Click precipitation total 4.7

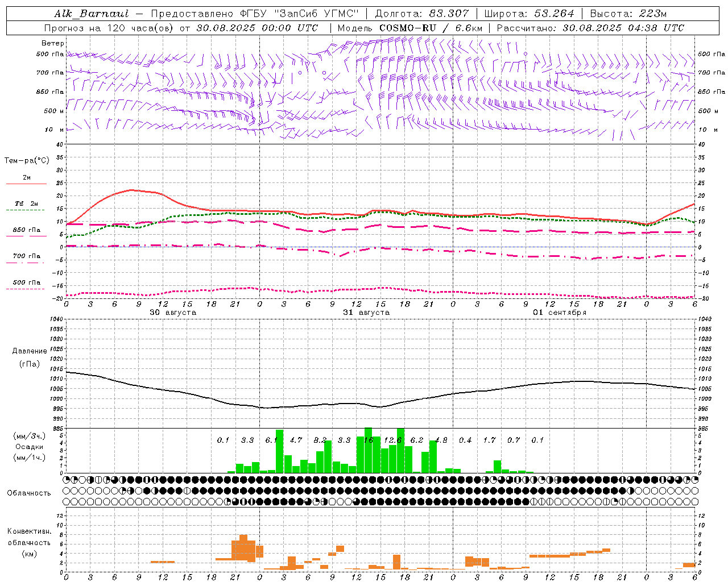(x=296, y=440)
